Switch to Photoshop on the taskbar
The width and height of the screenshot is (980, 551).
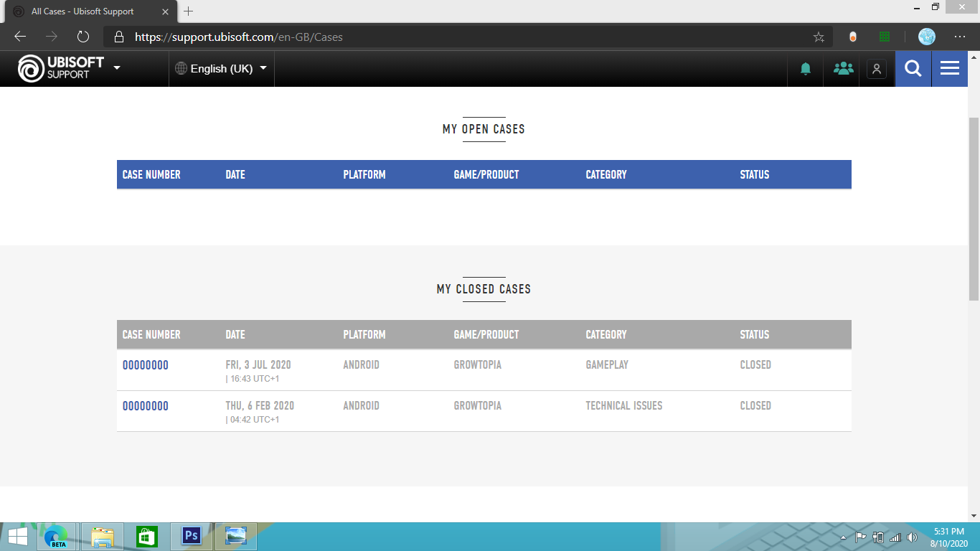[x=191, y=537]
